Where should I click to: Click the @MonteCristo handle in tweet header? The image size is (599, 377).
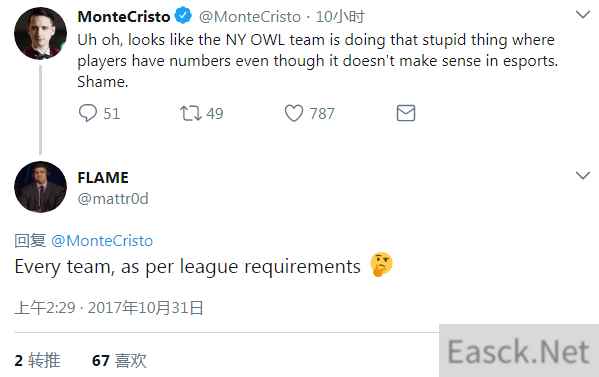coord(250,17)
